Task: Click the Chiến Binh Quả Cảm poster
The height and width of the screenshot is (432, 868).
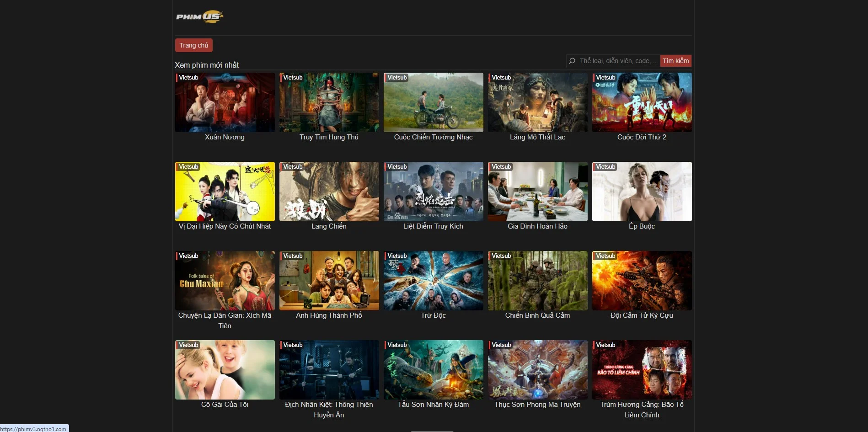Action: tap(537, 281)
